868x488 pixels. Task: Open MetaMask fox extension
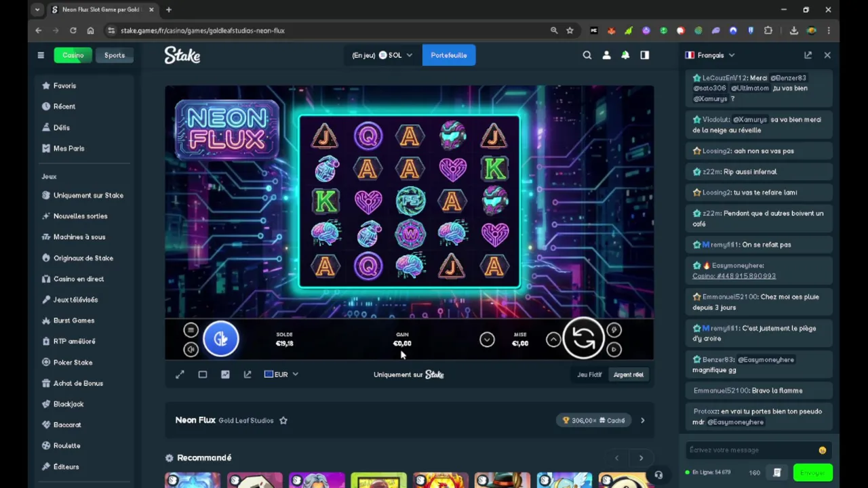611,30
